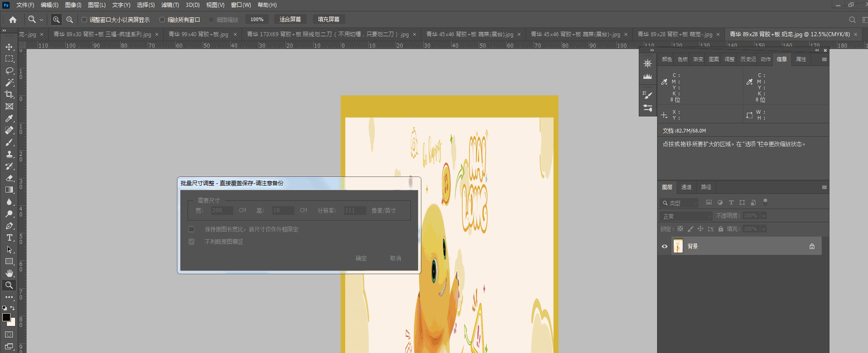
Task: Select the Eraser tool
Action: pyautogui.click(x=9, y=178)
